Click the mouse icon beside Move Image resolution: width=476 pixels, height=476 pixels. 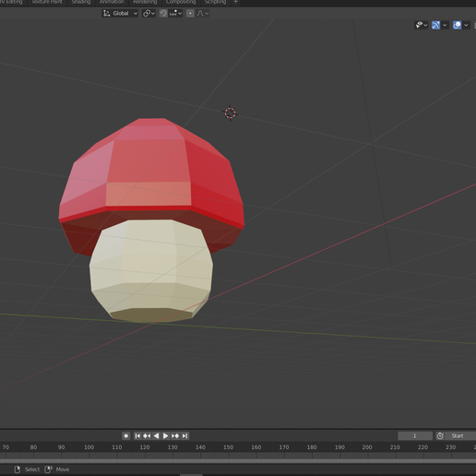pyautogui.click(x=48, y=470)
